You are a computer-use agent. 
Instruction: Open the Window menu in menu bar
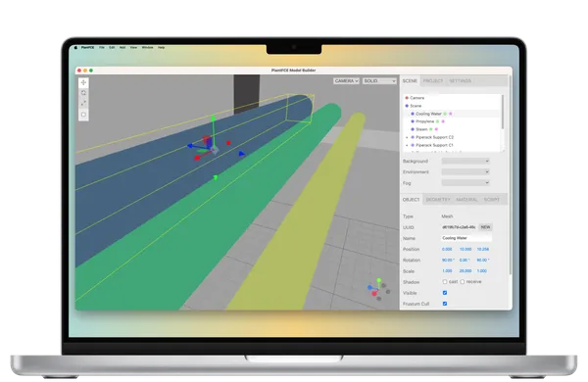click(147, 48)
